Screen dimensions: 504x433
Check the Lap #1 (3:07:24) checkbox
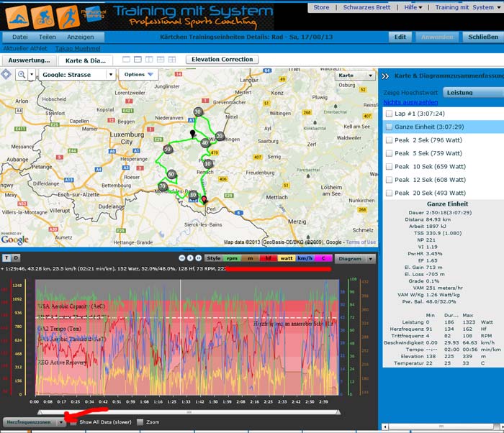point(389,114)
